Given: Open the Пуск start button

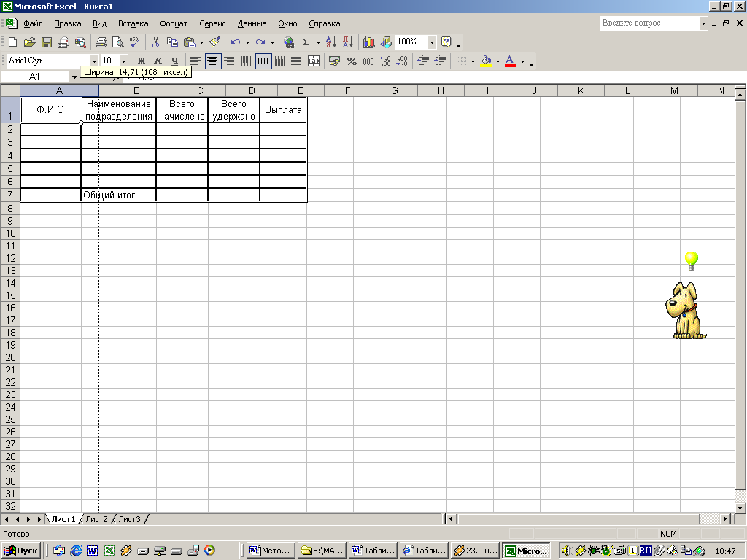Looking at the screenshot, I should [21, 551].
